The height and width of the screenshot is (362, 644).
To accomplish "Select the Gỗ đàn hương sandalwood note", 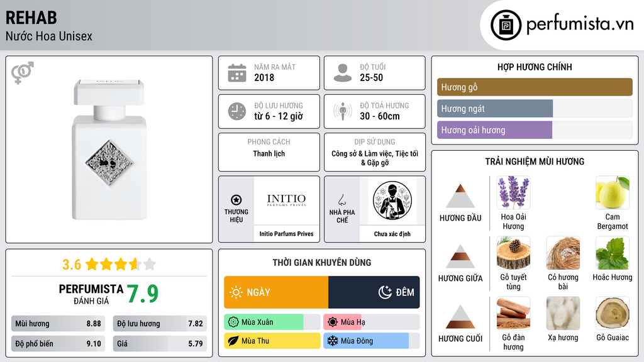I will [x=513, y=313].
